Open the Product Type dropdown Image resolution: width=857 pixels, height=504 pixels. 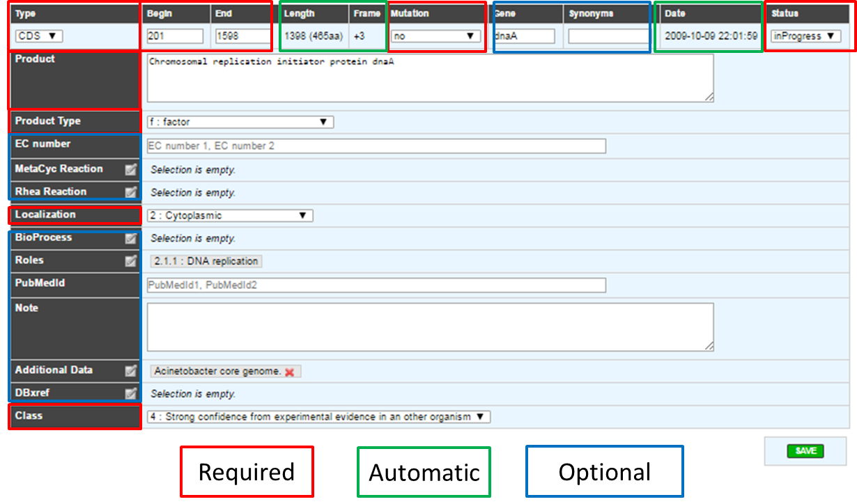click(x=240, y=122)
